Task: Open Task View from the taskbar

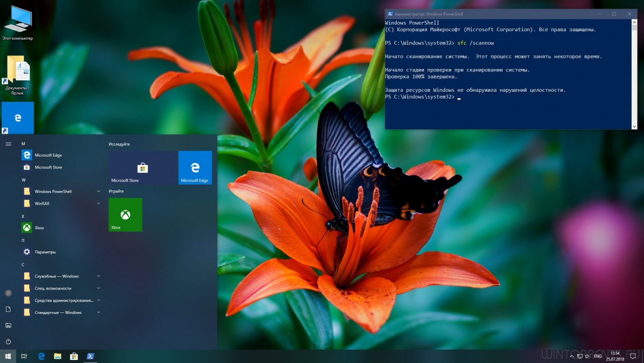Action: point(24,356)
